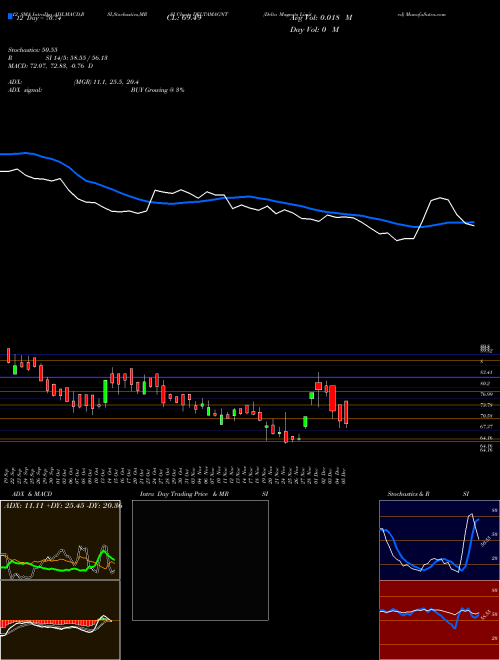Click the Intra Day Trading Price & MRSI title
This screenshot has width=500, height=660.
[x=204, y=494]
